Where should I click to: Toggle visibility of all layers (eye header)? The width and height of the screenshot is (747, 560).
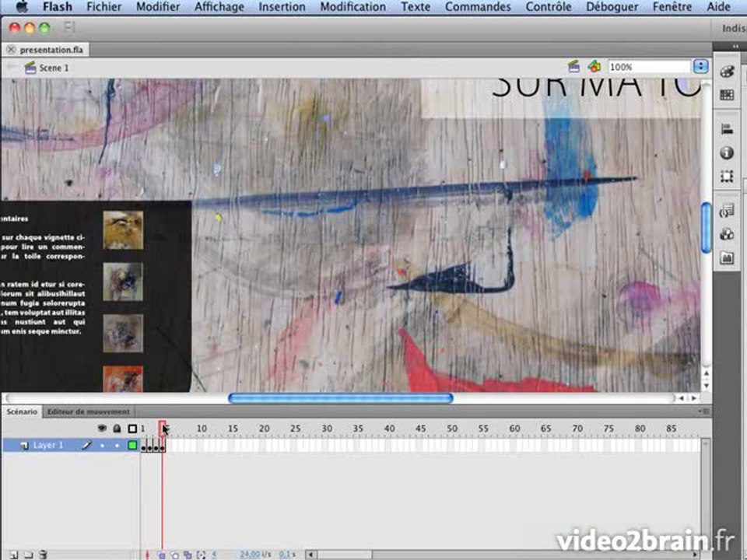(102, 428)
